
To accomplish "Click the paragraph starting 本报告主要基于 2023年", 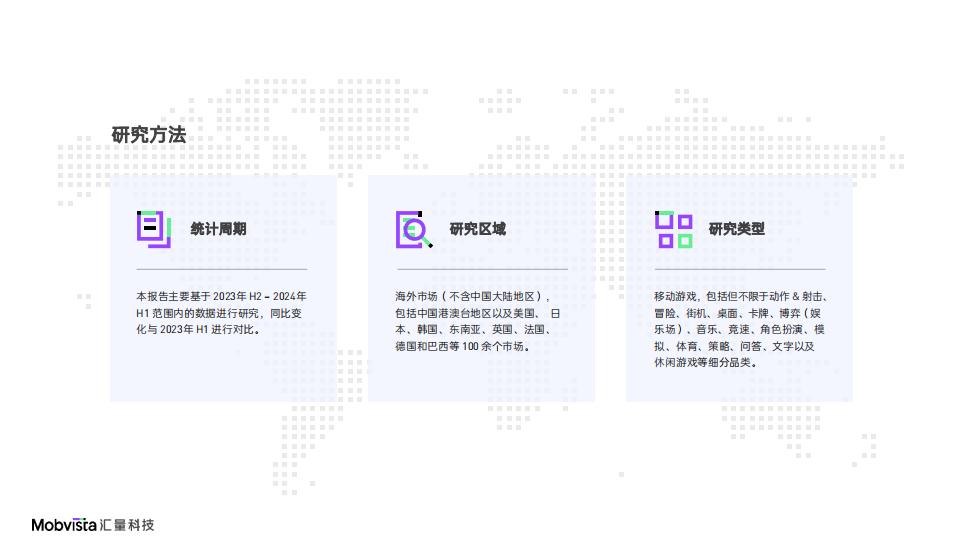I will 221,313.
